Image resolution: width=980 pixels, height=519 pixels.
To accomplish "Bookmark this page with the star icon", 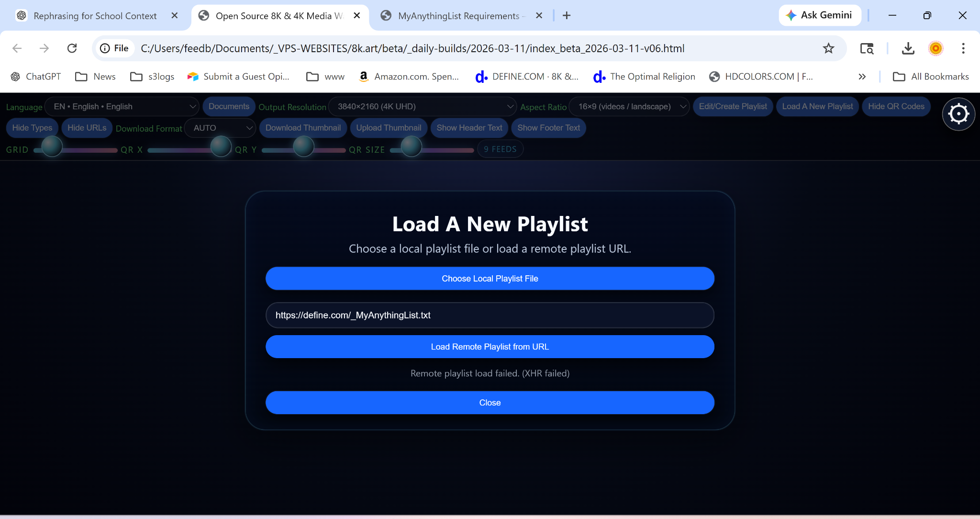I will [x=828, y=48].
